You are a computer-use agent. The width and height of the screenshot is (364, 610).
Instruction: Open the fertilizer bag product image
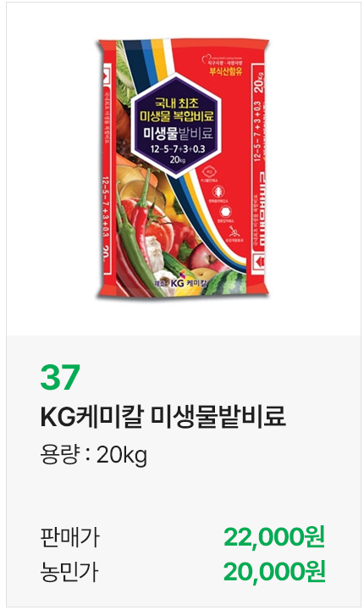coord(183,168)
